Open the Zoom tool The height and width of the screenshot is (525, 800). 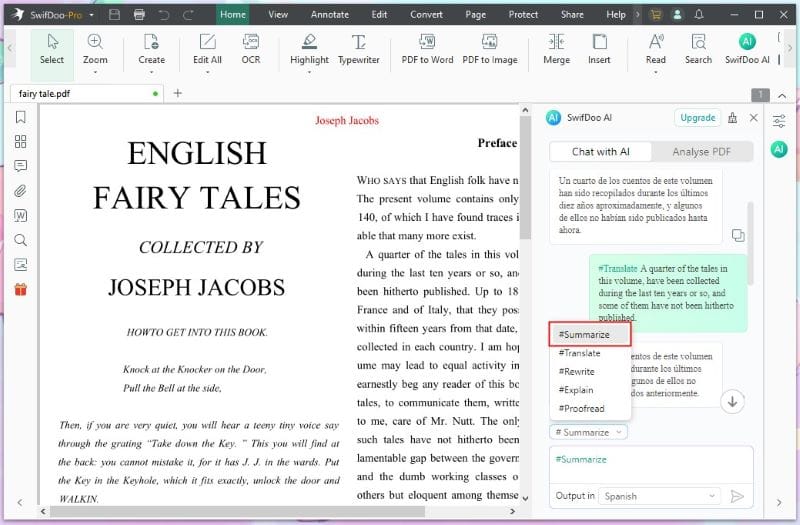click(95, 49)
